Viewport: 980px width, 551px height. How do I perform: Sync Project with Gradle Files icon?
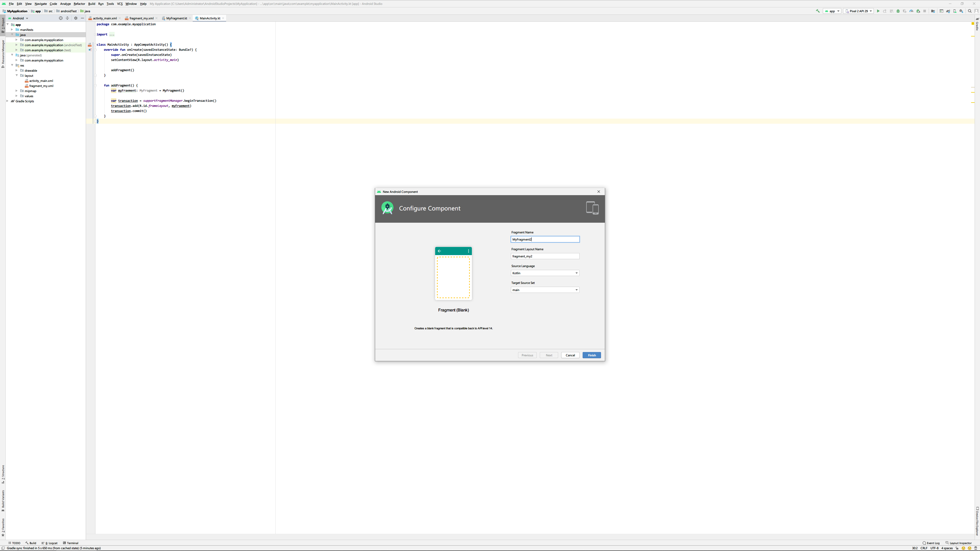click(x=948, y=11)
